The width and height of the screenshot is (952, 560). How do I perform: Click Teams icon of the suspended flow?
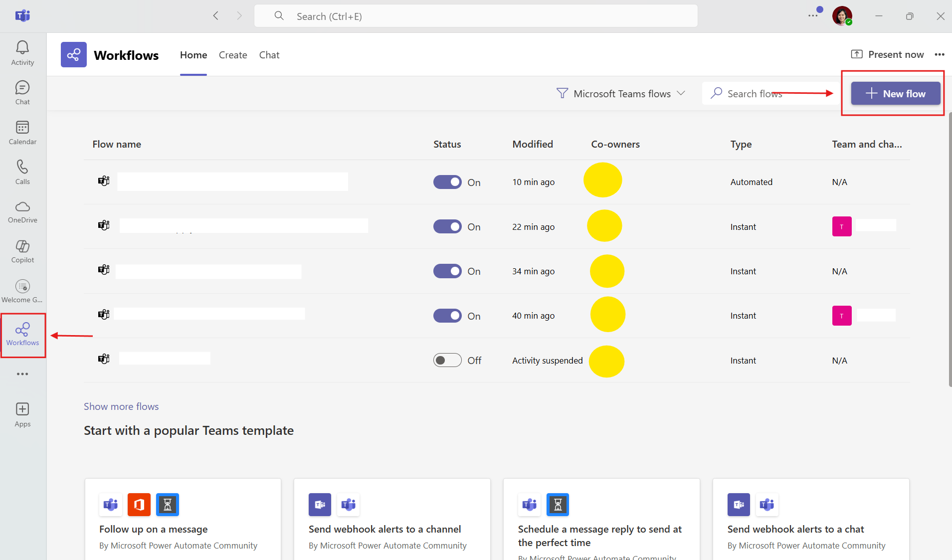(x=104, y=359)
